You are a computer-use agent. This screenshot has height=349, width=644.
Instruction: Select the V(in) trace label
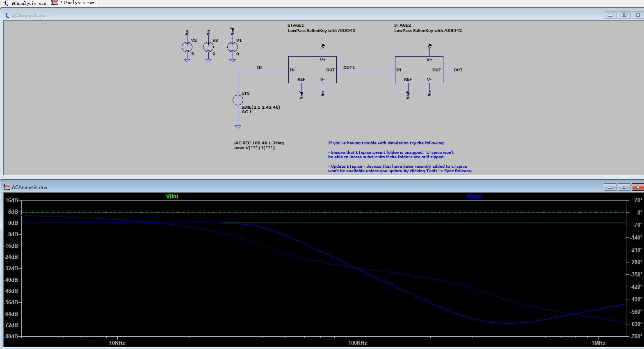pos(172,196)
